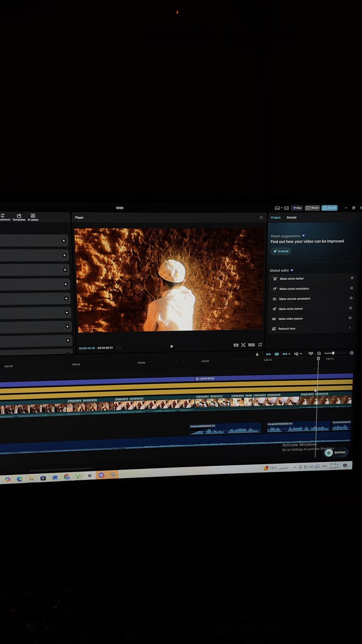362x644 pixels.
Task: Open the Templates tab
Action: pyautogui.click(x=19, y=217)
